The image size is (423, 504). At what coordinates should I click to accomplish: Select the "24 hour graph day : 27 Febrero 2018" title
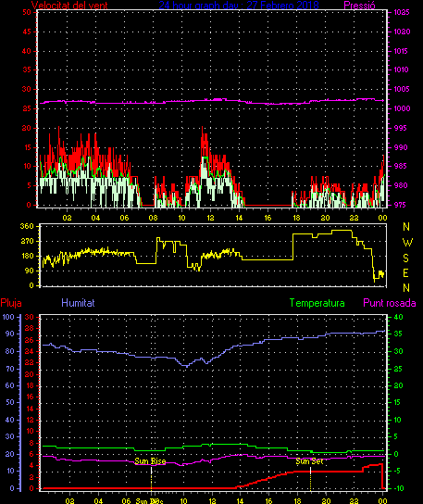click(x=239, y=6)
